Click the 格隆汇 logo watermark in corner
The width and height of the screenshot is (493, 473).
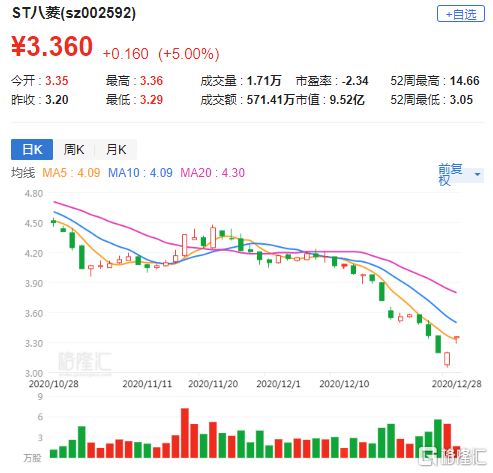452,456
